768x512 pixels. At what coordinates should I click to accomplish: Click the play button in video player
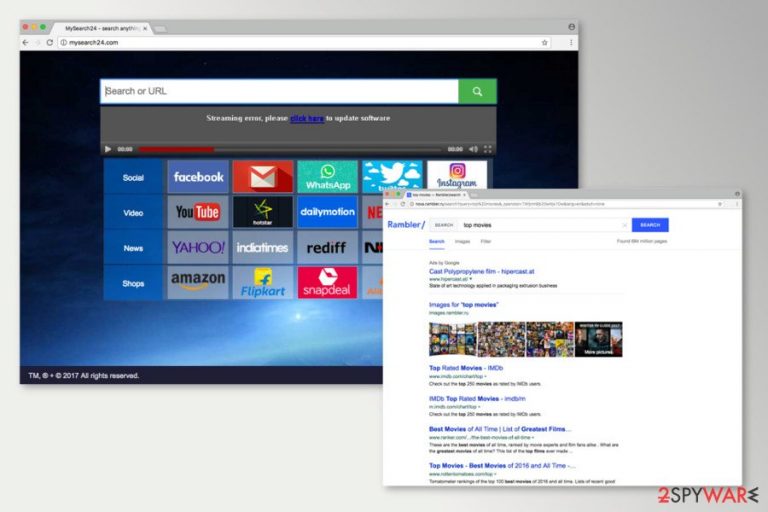coord(108,149)
